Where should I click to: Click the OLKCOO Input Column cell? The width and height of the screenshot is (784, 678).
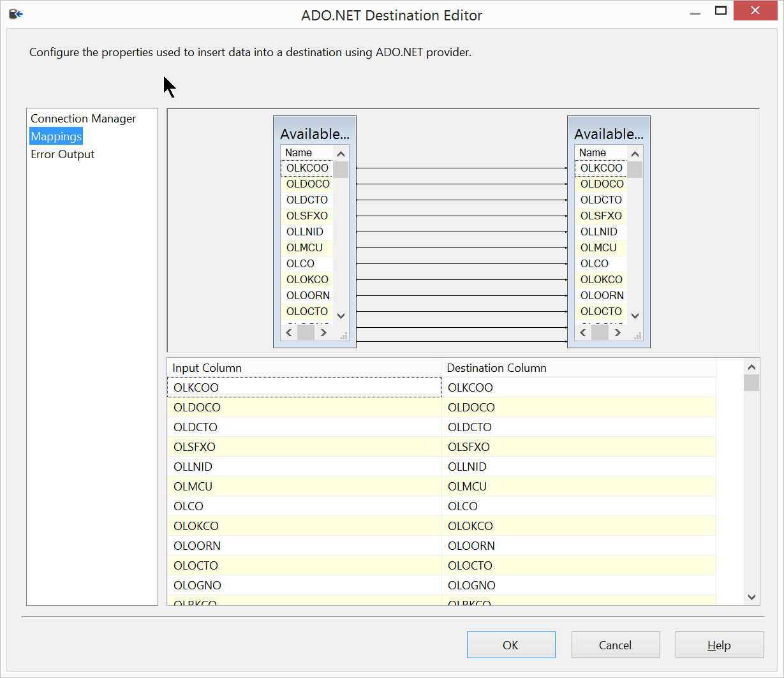304,388
